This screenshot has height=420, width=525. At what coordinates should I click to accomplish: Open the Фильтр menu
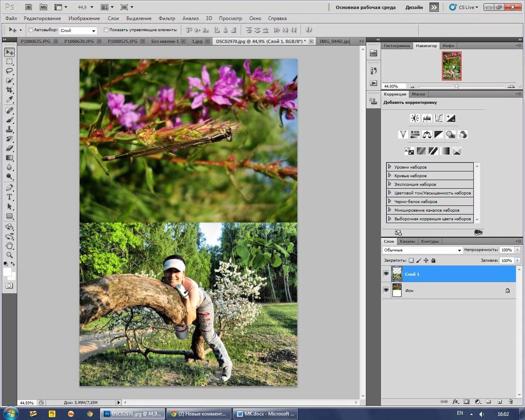pyautogui.click(x=167, y=18)
